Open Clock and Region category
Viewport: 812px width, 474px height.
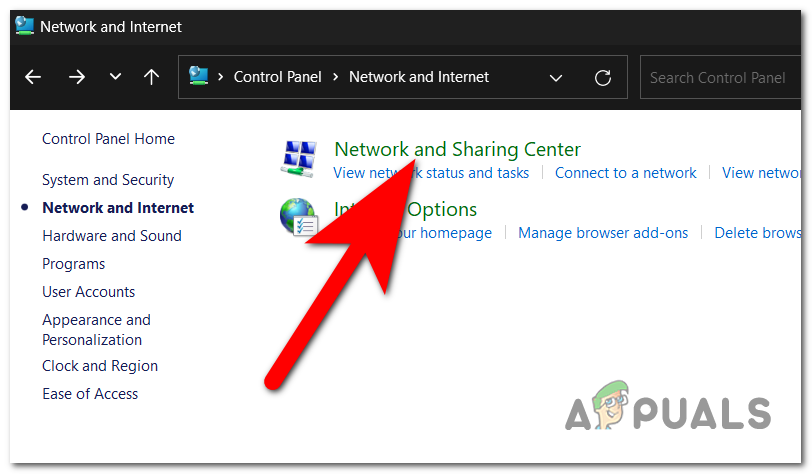click(100, 366)
